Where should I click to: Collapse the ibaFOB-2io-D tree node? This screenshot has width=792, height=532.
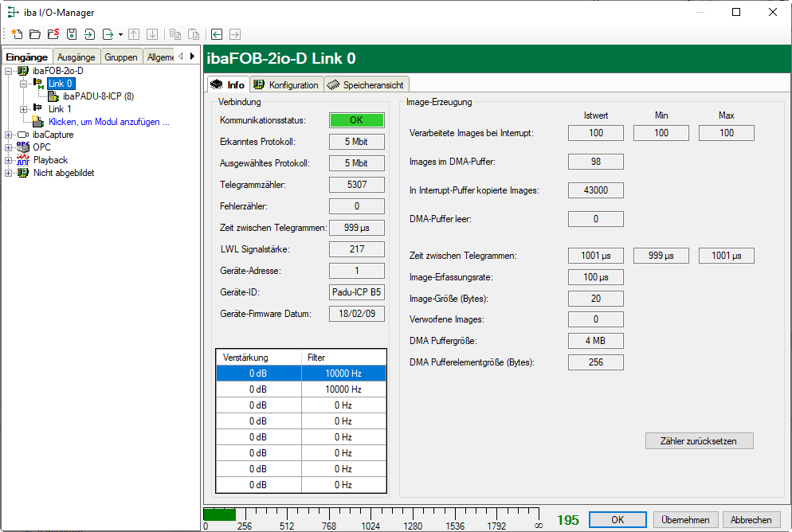pyautogui.click(x=8, y=71)
